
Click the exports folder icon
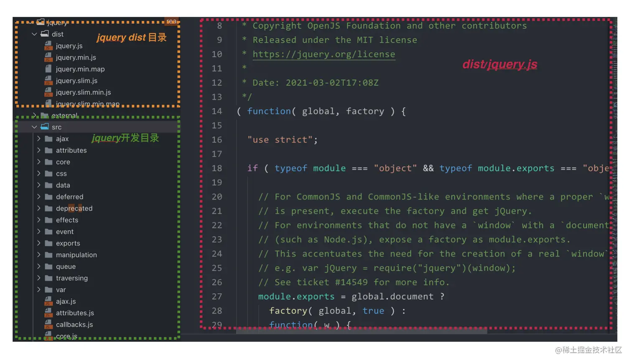coord(48,243)
